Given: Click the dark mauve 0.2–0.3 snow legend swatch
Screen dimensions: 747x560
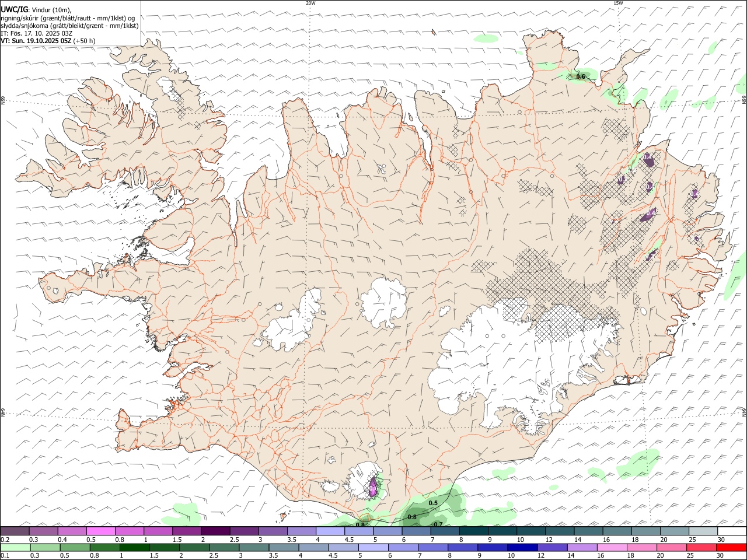Looking at the screenshot, I should click(15, 531).
